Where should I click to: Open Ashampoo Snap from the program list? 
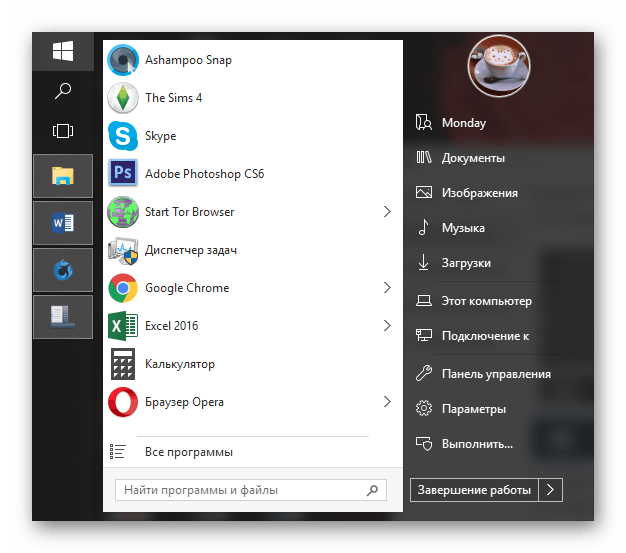click(x=123, y=60)
